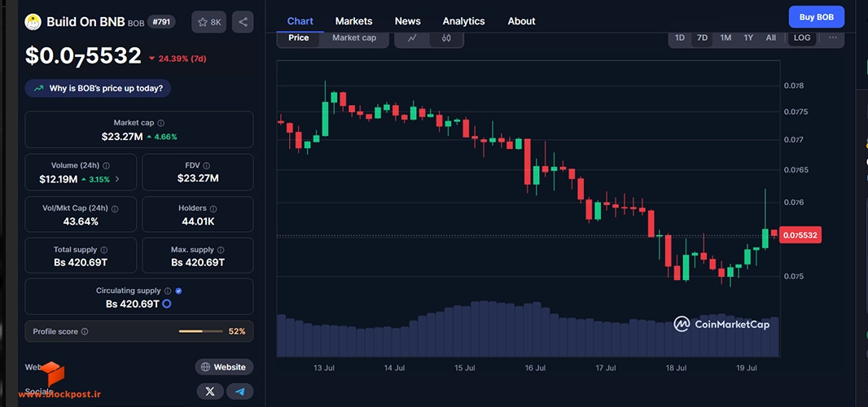Click the tall green candle on 13 Jul
Screen dimensions: 868x407
coord(325,119)
